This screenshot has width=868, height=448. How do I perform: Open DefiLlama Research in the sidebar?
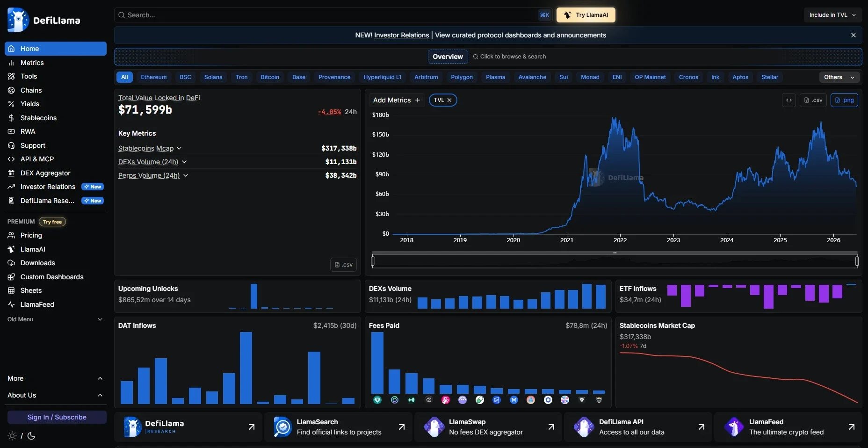56,201
